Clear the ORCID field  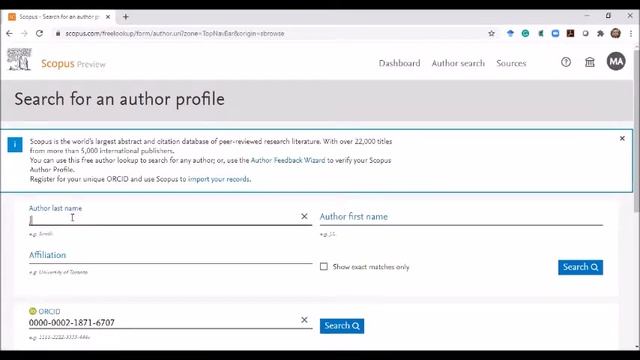pyautogui.click(x=304, y=320)
